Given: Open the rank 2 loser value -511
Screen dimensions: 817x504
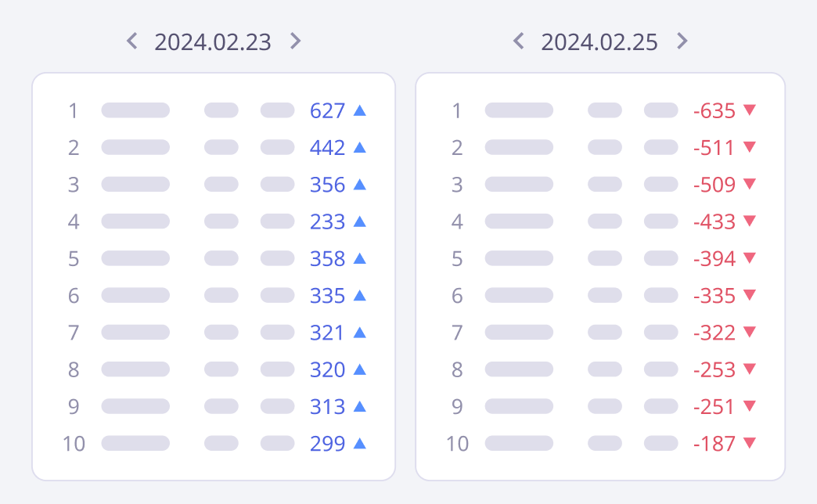Looking at the screenshot, I should [714, 148].
